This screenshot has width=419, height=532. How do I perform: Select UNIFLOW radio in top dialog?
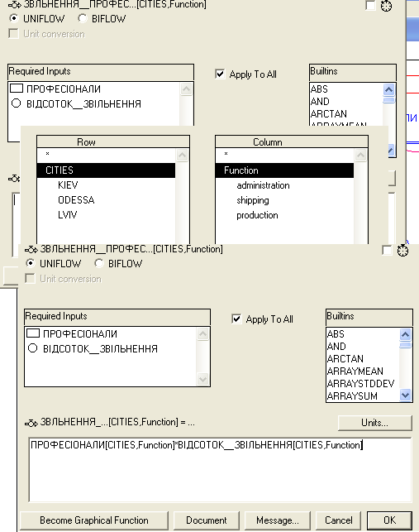13,18
